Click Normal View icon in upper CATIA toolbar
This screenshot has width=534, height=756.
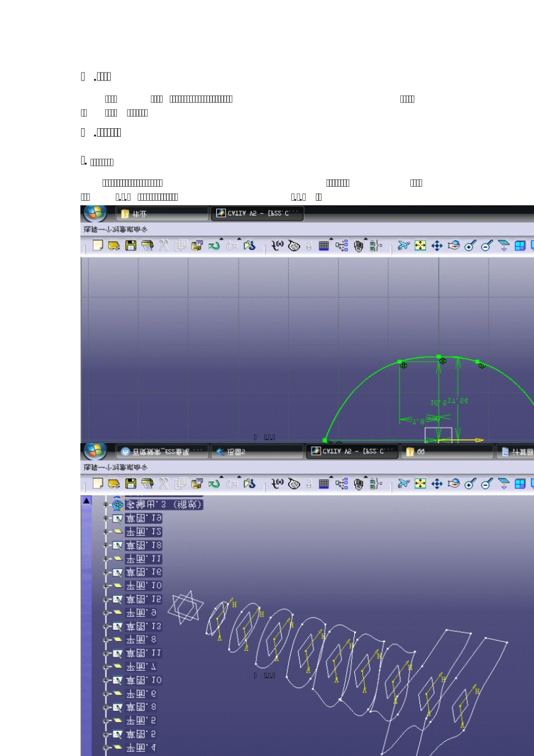tap(504, 245)
